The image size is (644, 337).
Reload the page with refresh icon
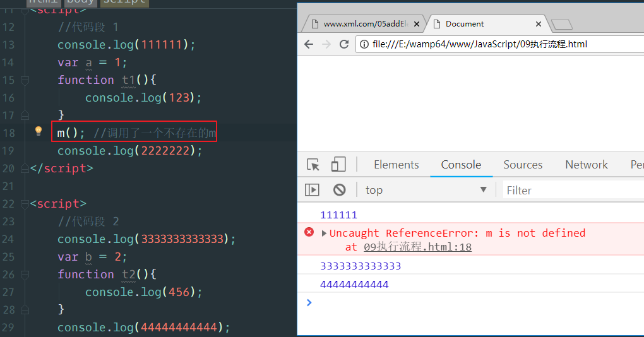[x=344, y=44]
